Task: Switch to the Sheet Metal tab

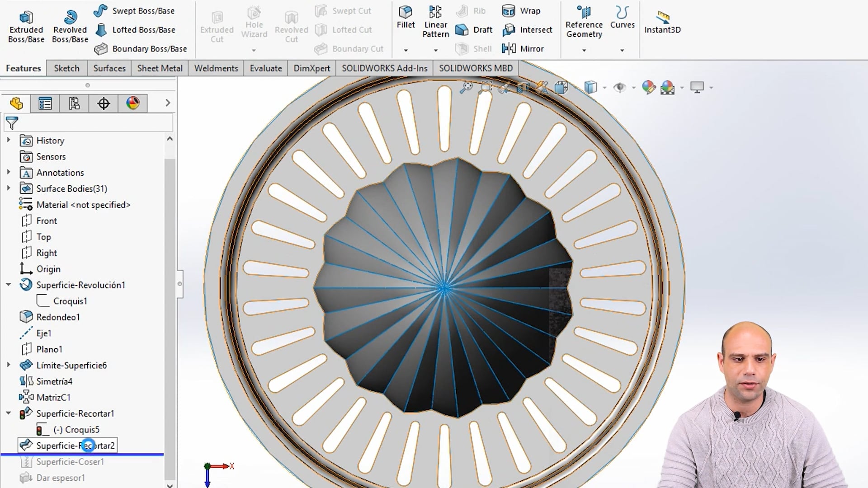Action: click(160, 68)
